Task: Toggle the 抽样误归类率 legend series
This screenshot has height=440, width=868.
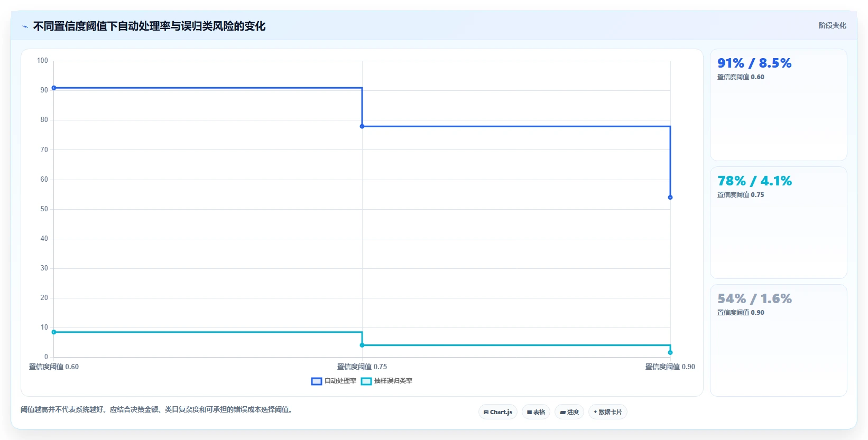Action: 386,381
